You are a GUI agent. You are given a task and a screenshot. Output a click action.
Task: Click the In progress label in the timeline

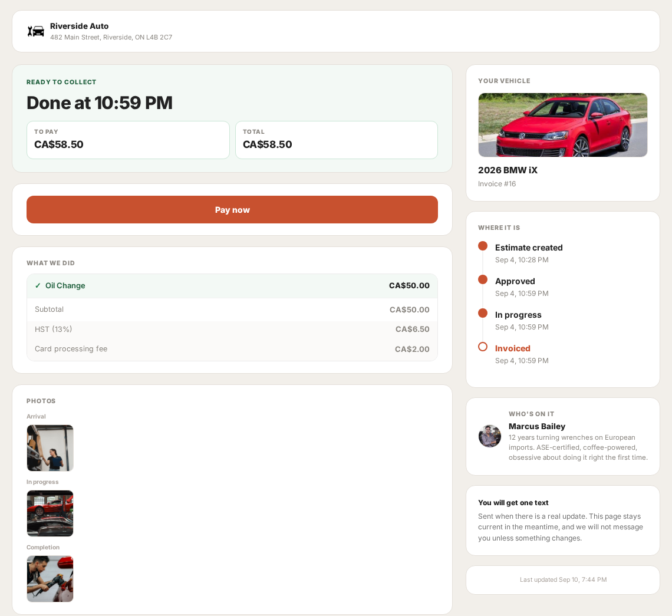[x=518, y=315]
